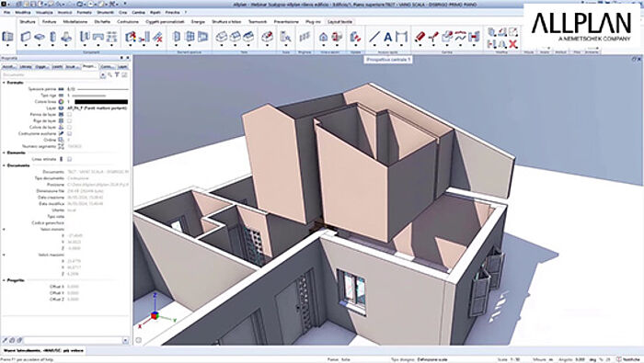644x363 pixels.
Task: Click the dimension line tool icon
Action: point(401,38)
